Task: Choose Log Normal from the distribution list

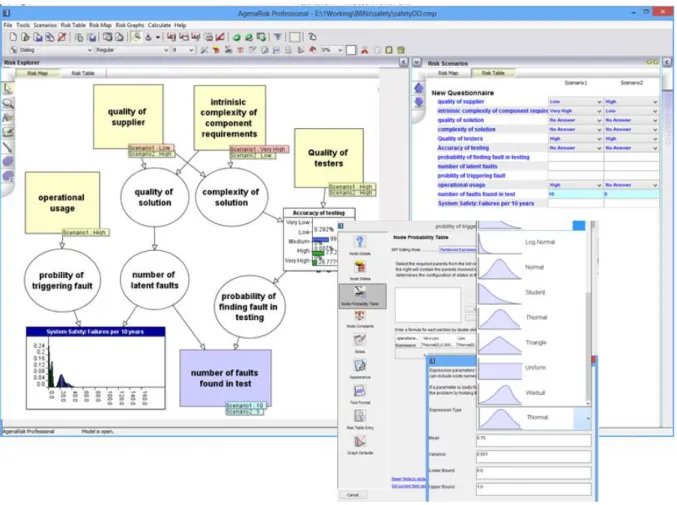Action: tap(532, 242)
